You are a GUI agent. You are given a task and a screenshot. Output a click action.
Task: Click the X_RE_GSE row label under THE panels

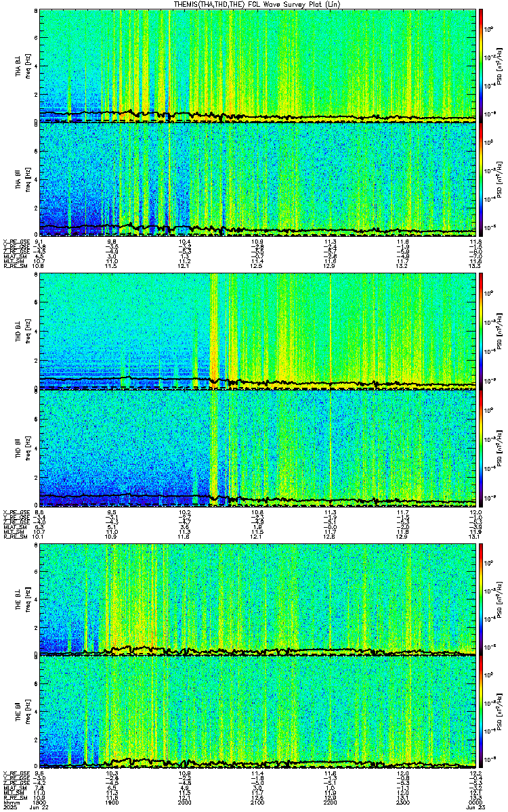pos(16,773)
